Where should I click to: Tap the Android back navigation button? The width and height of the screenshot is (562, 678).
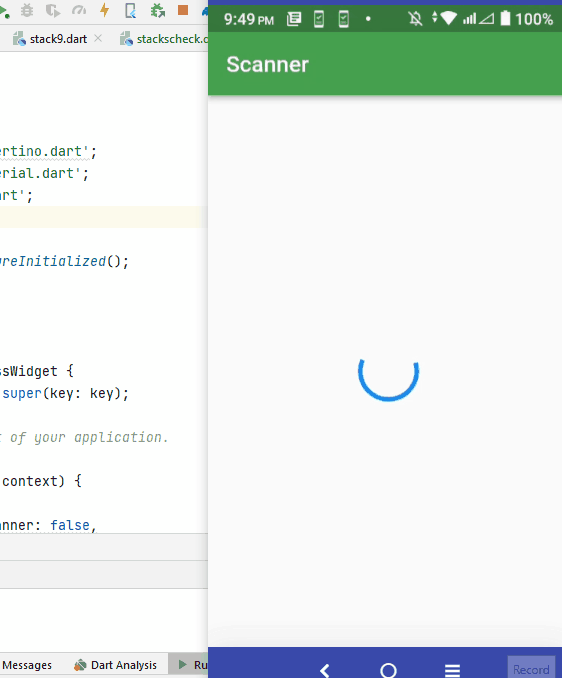pos(325,671)
